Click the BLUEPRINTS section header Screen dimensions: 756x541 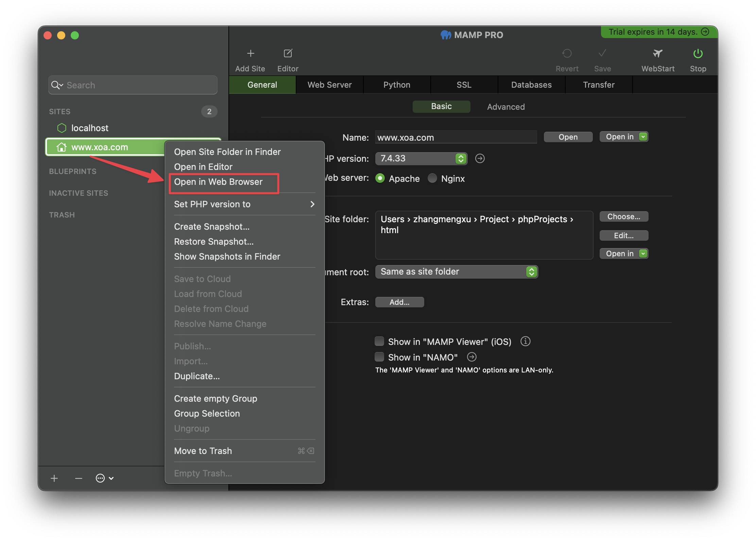72,171
